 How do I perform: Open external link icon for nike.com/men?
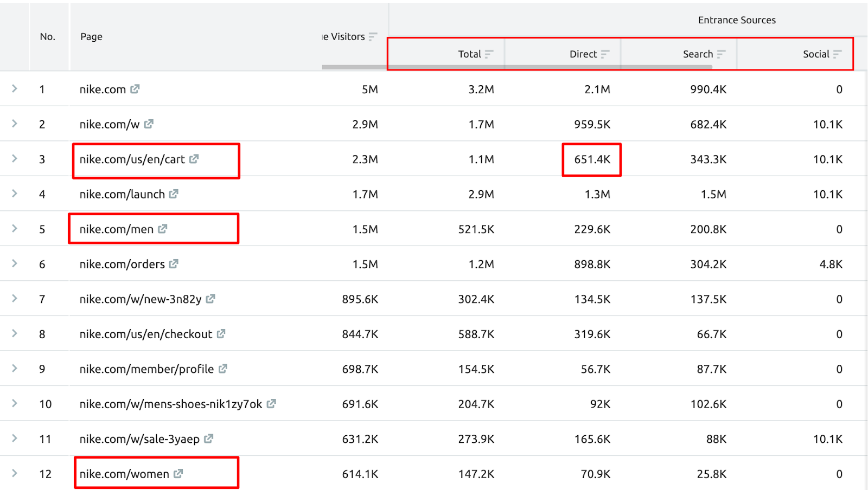pos(163,229)
